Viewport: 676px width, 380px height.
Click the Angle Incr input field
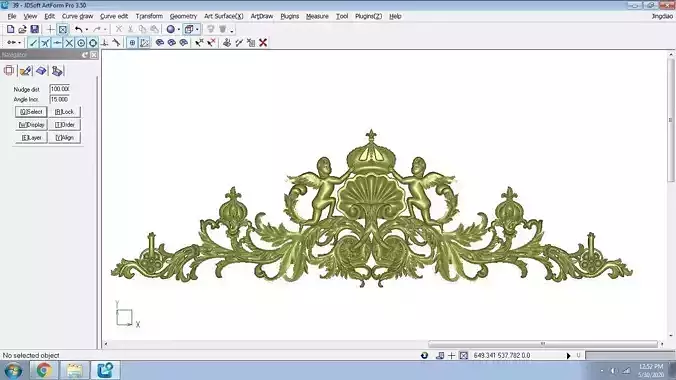coord(59,99)
